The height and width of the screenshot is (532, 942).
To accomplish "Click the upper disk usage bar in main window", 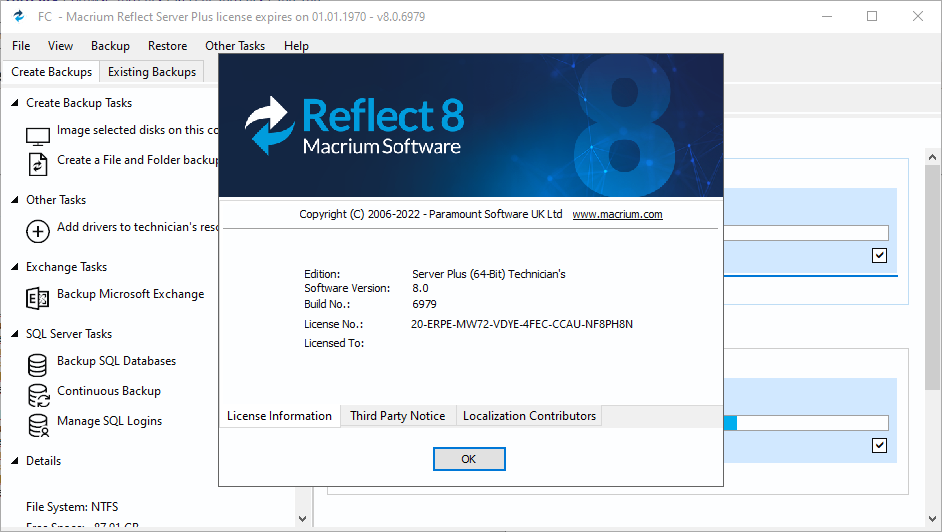I will click(x=806, y=233).
